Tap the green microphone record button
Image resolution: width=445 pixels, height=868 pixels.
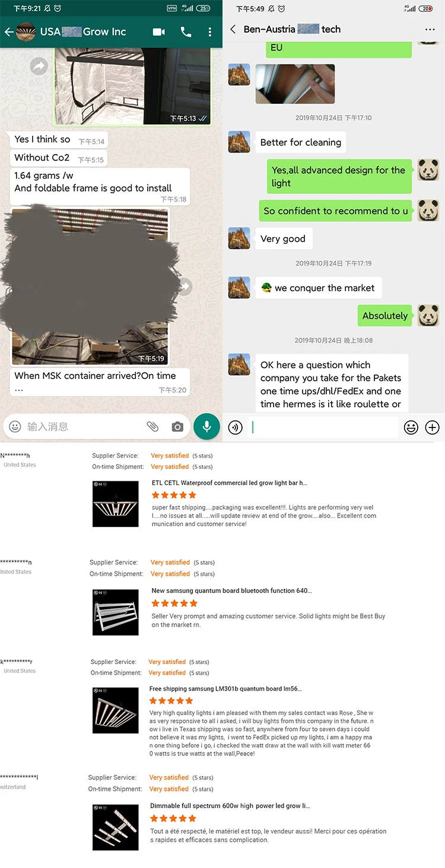click(x=206, y=426)
